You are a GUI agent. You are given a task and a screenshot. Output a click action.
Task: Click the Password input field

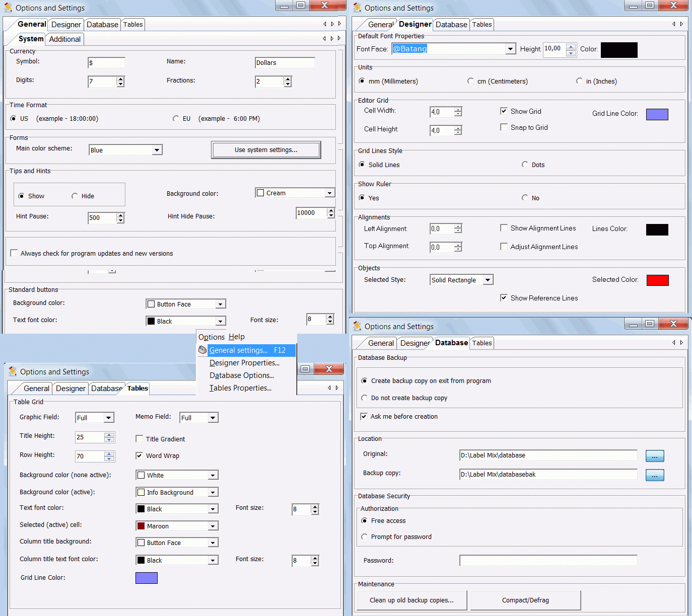548,560
